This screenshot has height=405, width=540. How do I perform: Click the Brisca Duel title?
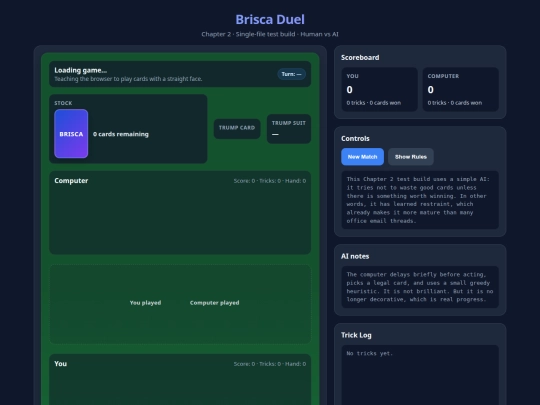pos(270,20)
